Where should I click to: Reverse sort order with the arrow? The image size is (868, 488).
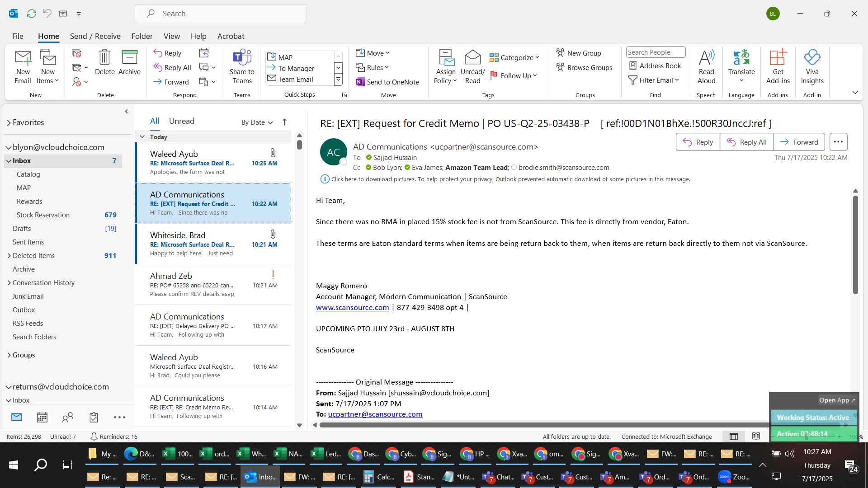(x=284, y=122)
